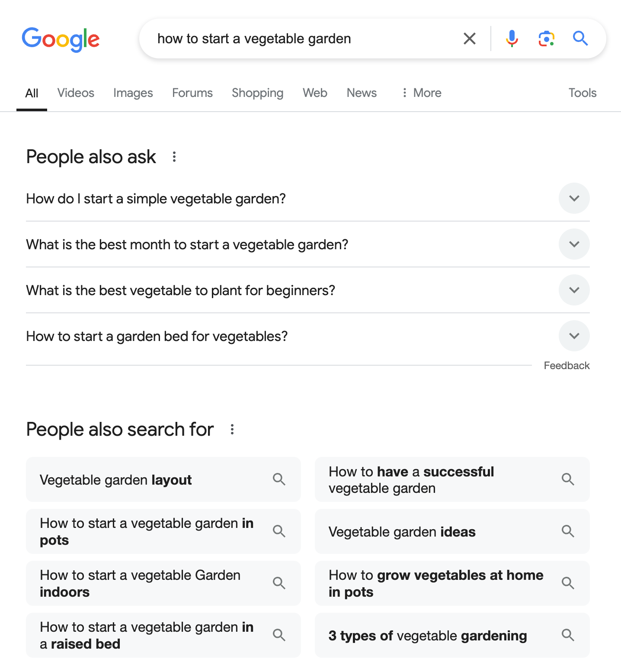Click inside the search input field
621x672 pixels.
[303, 38]
